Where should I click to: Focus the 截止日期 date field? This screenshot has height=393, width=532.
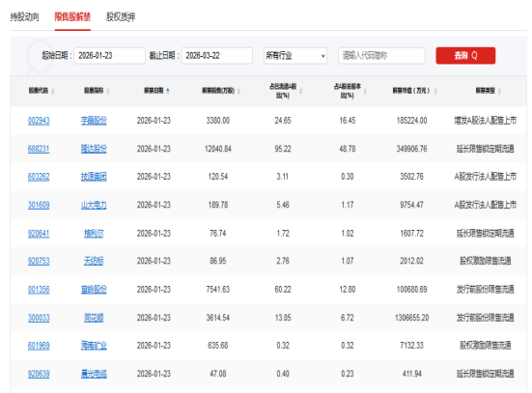tap(217, 56)
